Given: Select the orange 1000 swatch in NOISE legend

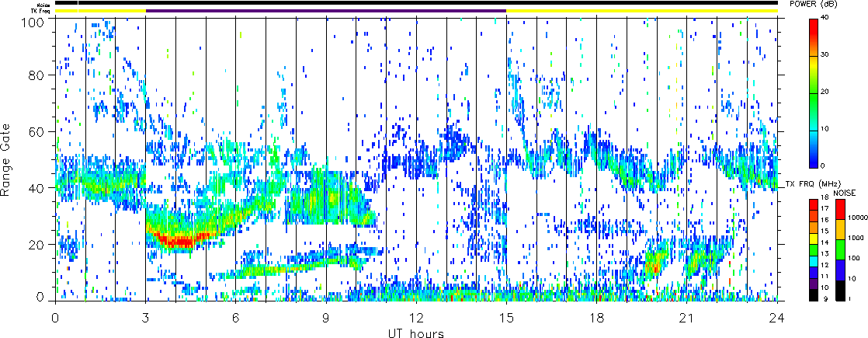Looking at the screenshot, I should [840, 229].
